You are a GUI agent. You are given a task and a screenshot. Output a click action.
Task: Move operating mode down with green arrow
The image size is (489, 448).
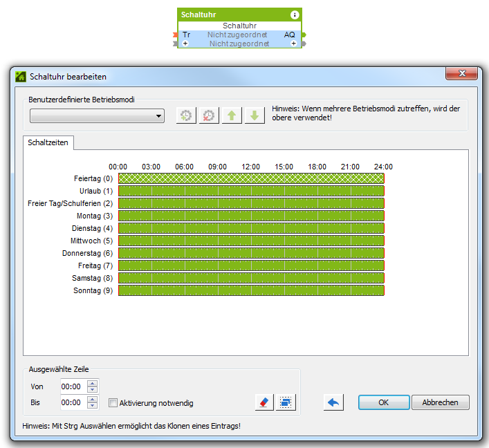pyautogui.click(x=255, y=115)
